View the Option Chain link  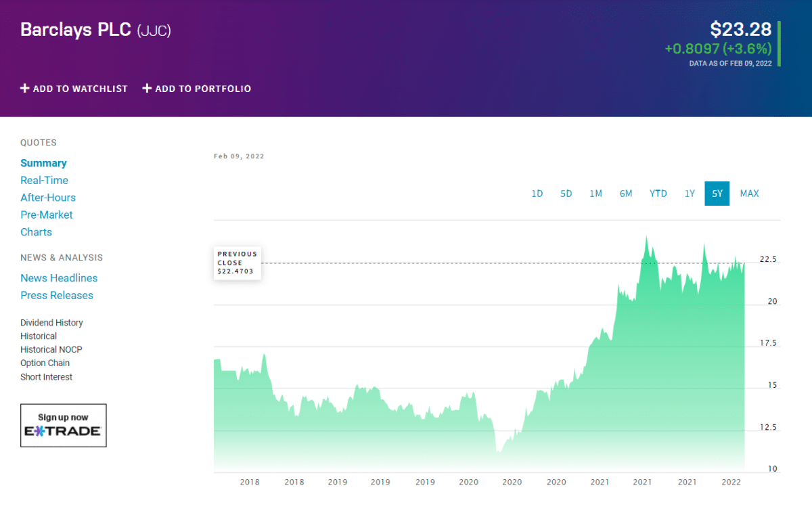(x=45, y=363)
